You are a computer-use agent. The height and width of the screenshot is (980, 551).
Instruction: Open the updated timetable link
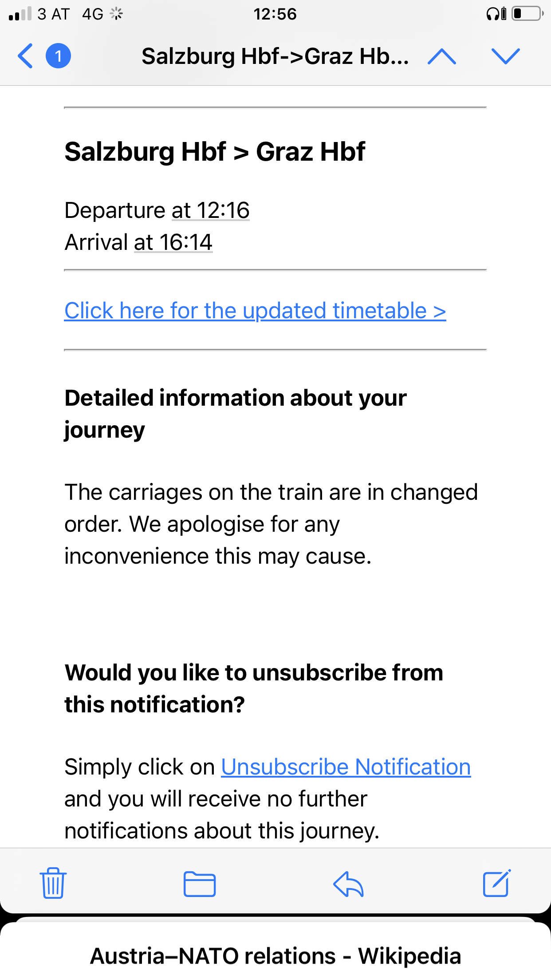coord(255,311)
